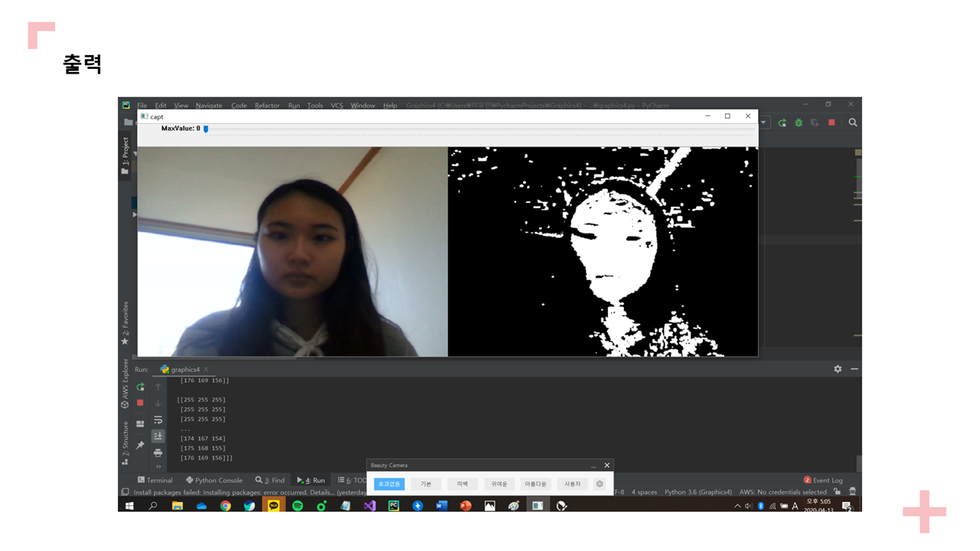Open the Event Log
This screenshot has height=551, width=980.
click(824, 481)
